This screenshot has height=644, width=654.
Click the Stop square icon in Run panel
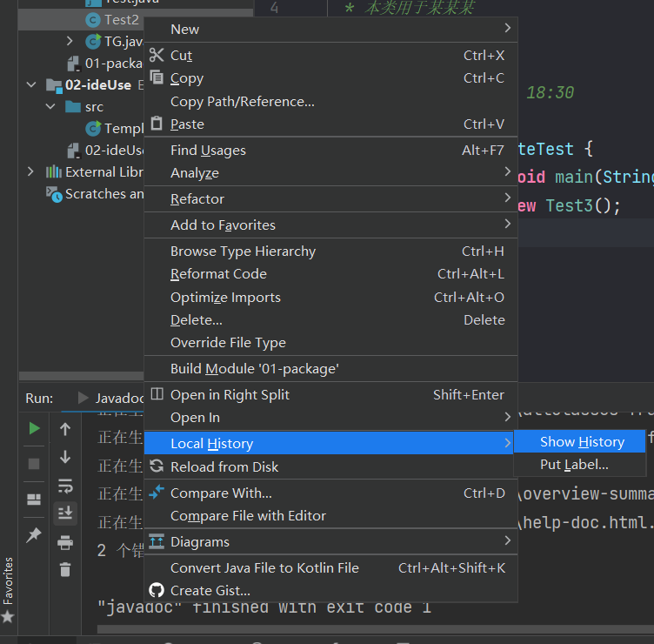click(34, 464)
